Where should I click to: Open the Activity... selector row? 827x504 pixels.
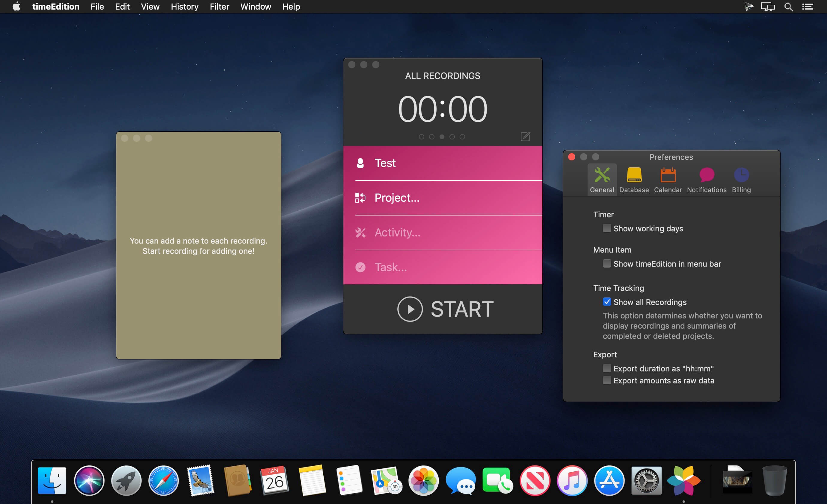point(442,232)
